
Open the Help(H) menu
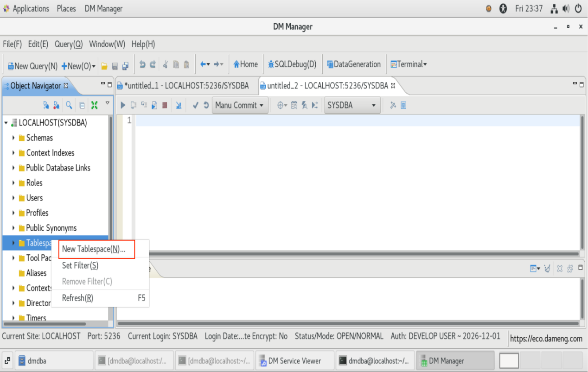coord(143,44)
